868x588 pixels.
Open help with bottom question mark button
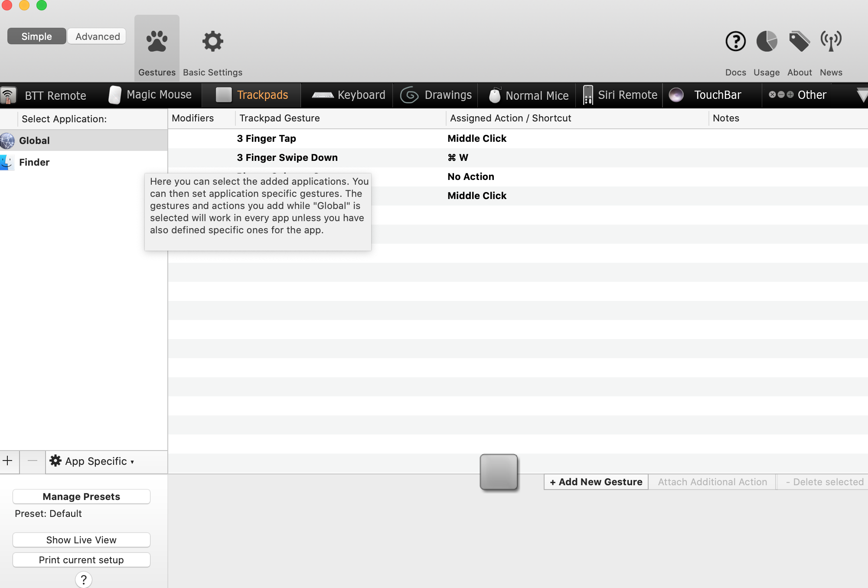[84, 580]
